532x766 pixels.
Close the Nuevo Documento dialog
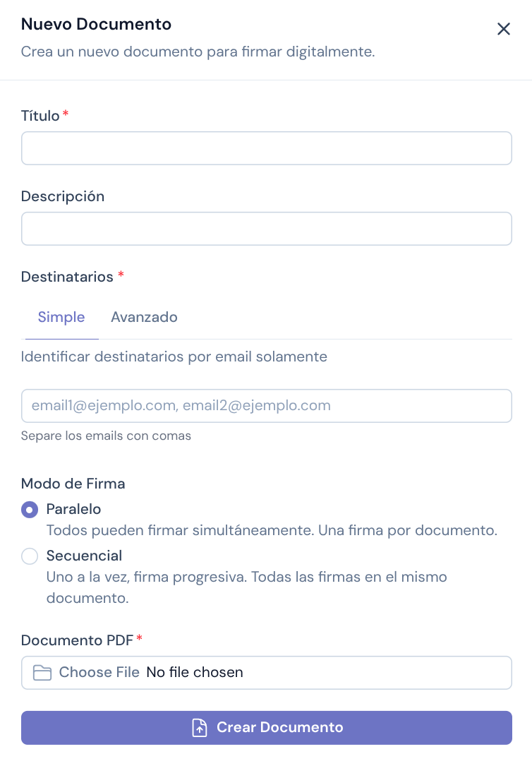pyautogui.click(x=504, y=29)
